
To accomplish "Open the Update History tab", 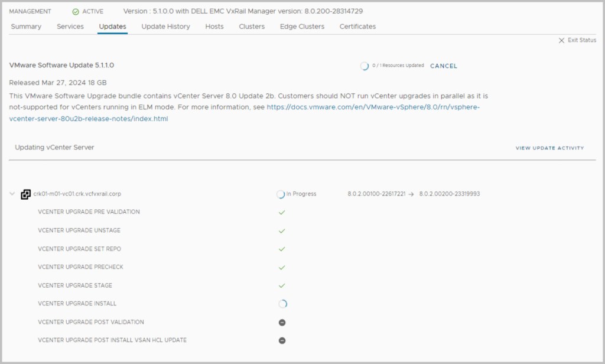I will tap(165, 27).
